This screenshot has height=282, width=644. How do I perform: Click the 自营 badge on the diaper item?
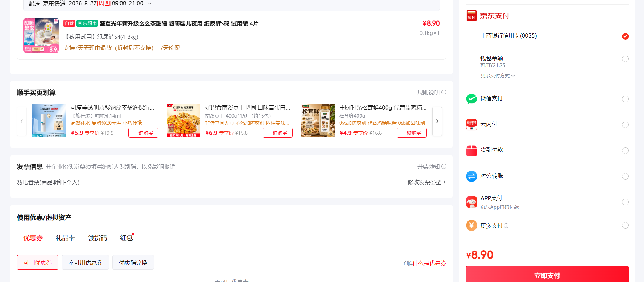click(x=69, y=23)
